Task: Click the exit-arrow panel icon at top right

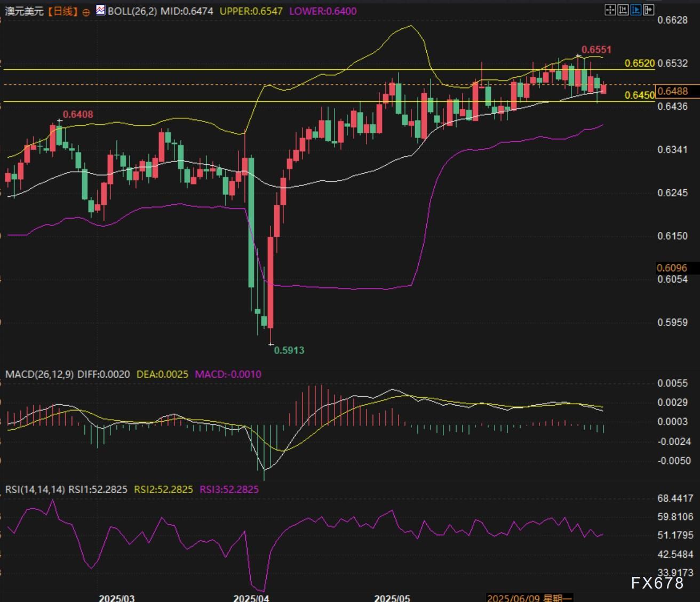Action: pos(648,10)
